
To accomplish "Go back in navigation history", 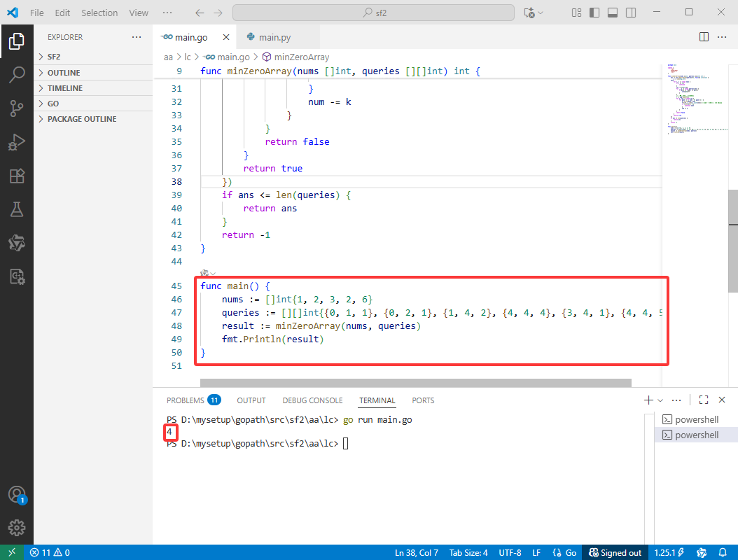I will click(200, 13).
